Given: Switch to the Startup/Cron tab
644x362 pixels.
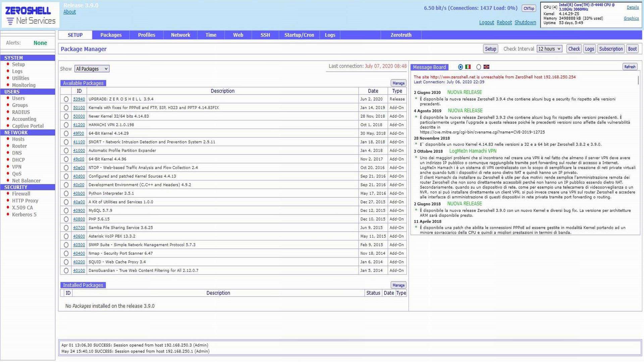Looking at the screenshot, I should click(299, 35).
